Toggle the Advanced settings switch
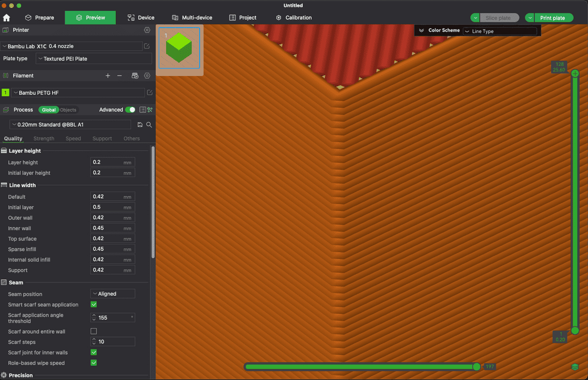The width and height of the screenshot is (588, 380). [x=130, y=110]
